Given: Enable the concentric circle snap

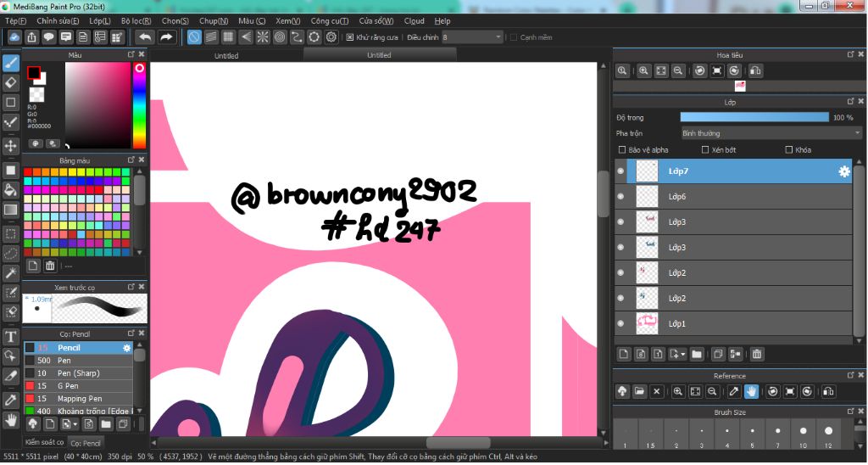Looking at the screenshot, I should coord(280,37).
